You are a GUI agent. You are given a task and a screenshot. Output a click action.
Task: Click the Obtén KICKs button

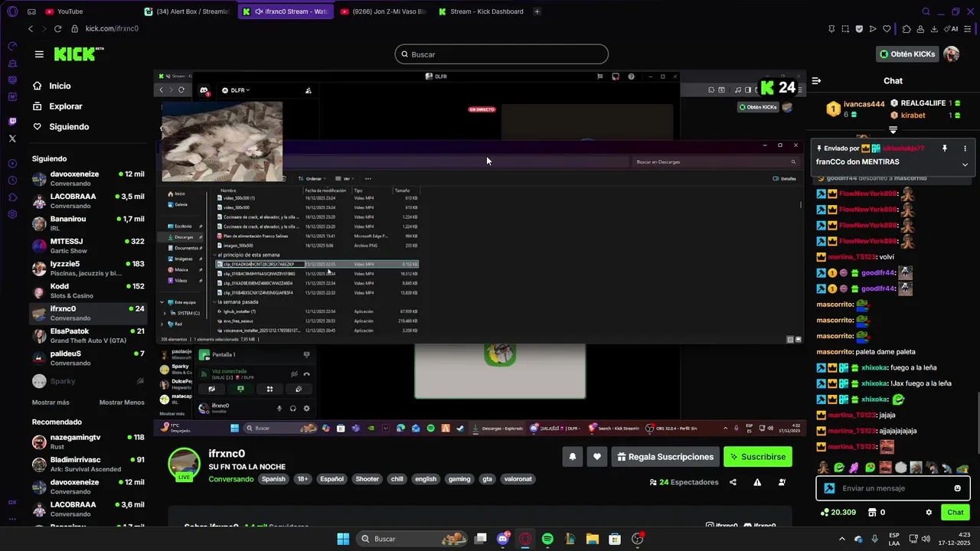coord(907,54)
